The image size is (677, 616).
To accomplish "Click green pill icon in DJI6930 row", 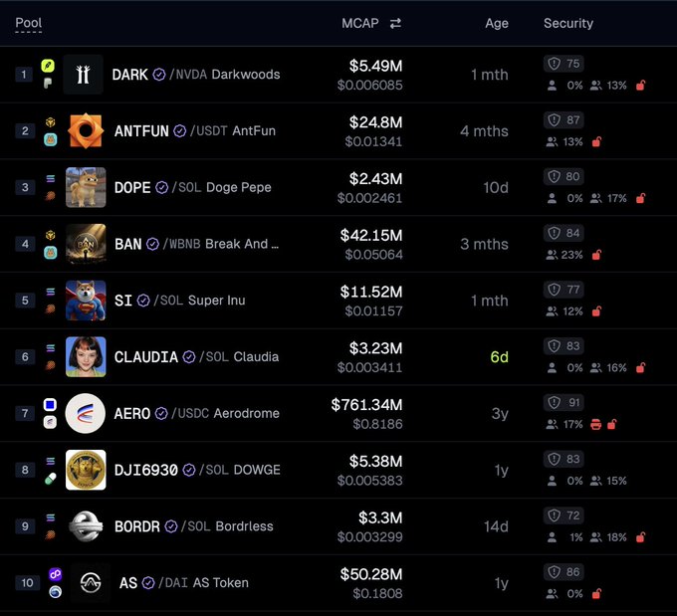I will point(51,479).
